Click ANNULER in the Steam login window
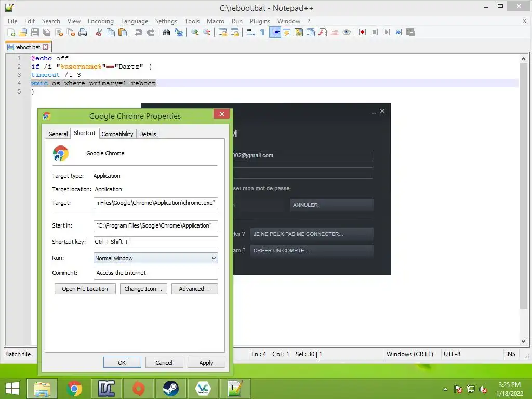Image resolution: width=532 pixels, height=399 pixels. pyautogui.click(x=331, y=205)
